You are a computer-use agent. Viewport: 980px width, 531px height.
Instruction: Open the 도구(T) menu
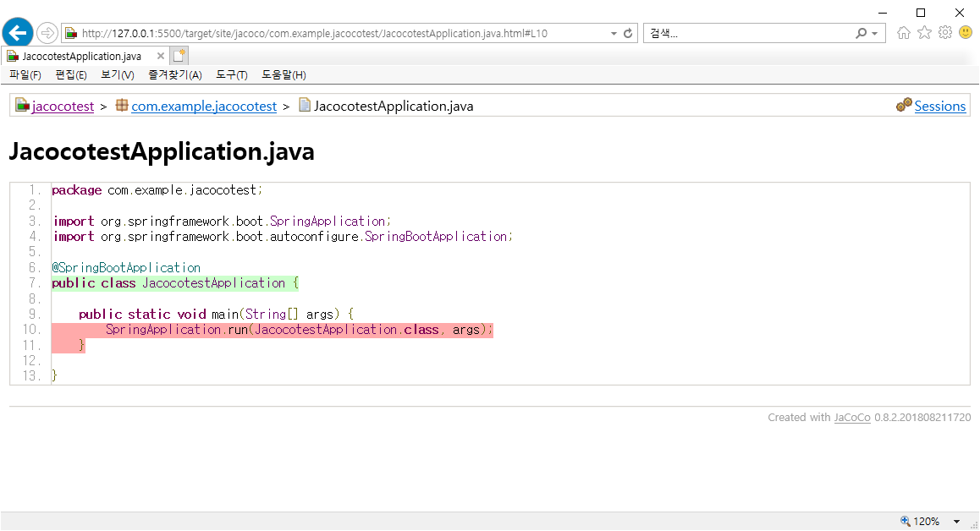coord(232,75)
